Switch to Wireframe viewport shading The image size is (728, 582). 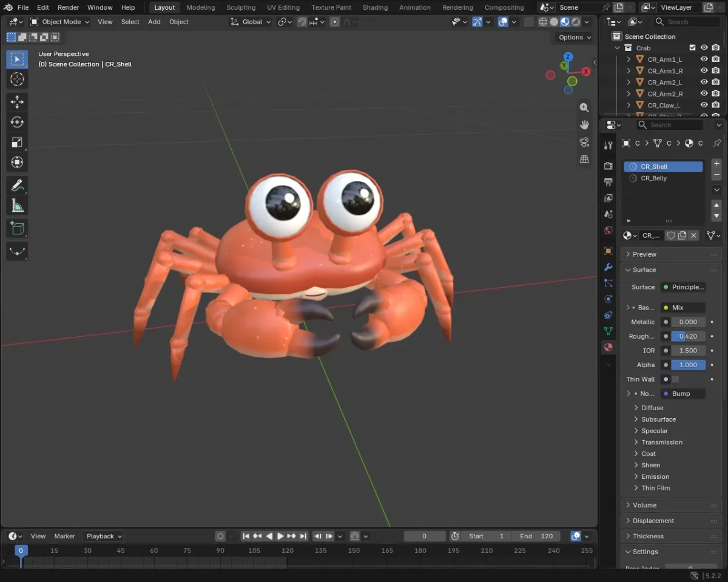[x=543, y=22]
